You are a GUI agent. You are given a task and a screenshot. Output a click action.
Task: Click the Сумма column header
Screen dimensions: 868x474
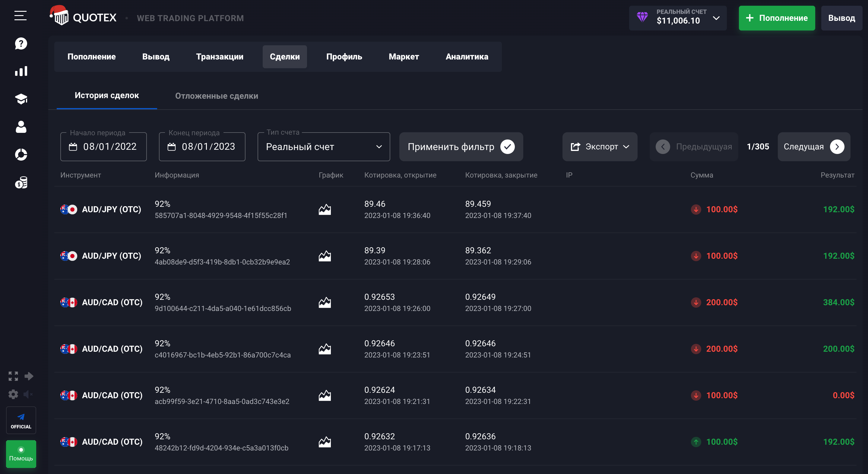click(702, 175)
